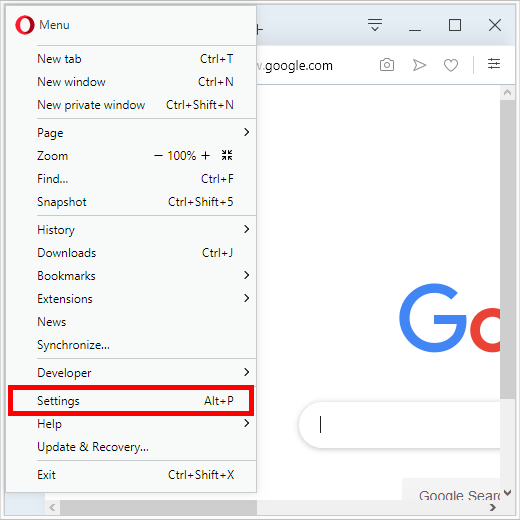Click the horizontal scrollbar left arrow
Screen dimensions: 520x520
[x=52, y=507]
